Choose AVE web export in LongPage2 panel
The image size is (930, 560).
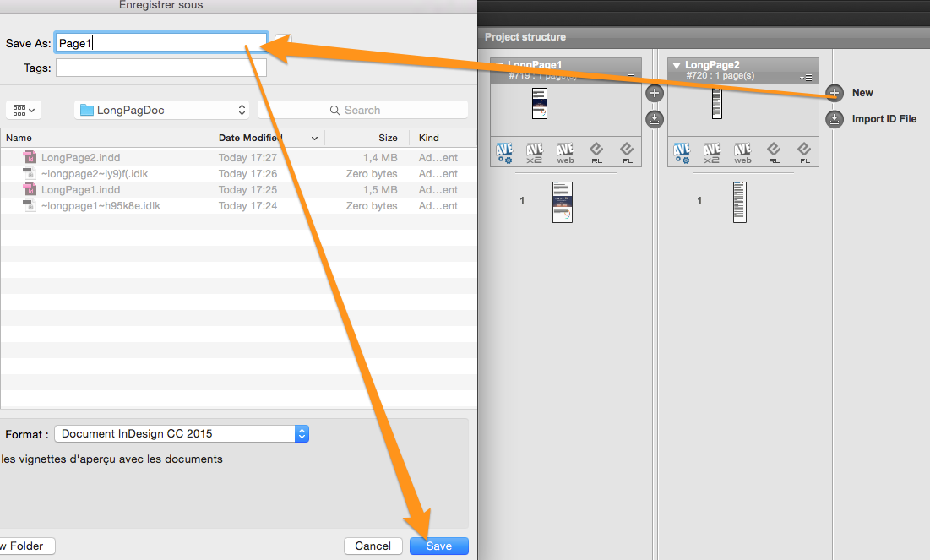(742, 153)
